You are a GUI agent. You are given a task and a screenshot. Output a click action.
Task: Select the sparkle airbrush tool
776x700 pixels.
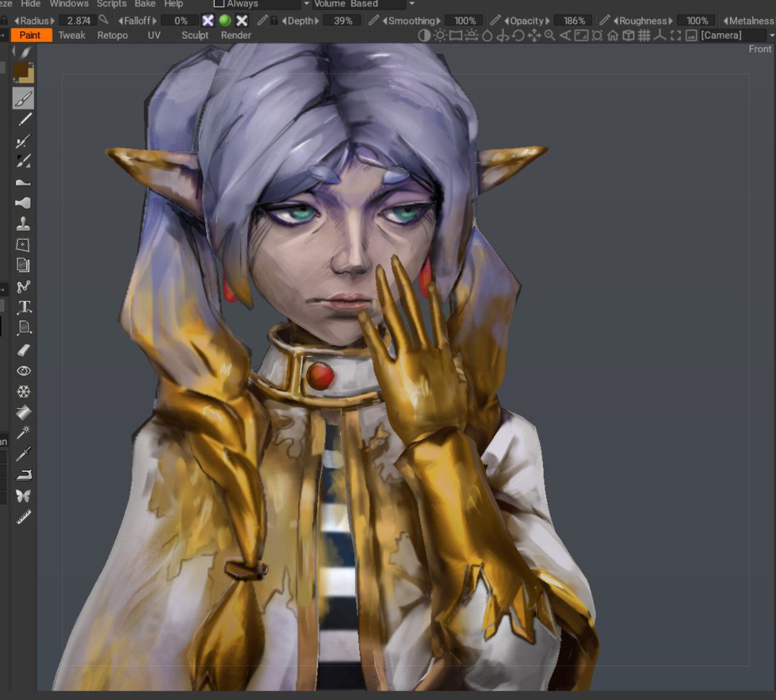click(23, 140)
